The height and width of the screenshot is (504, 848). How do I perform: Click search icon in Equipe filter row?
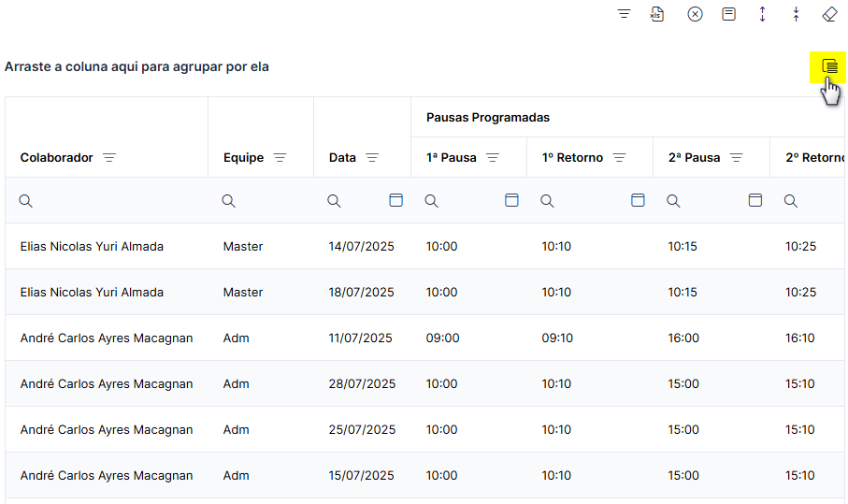[x=228, y=201]
